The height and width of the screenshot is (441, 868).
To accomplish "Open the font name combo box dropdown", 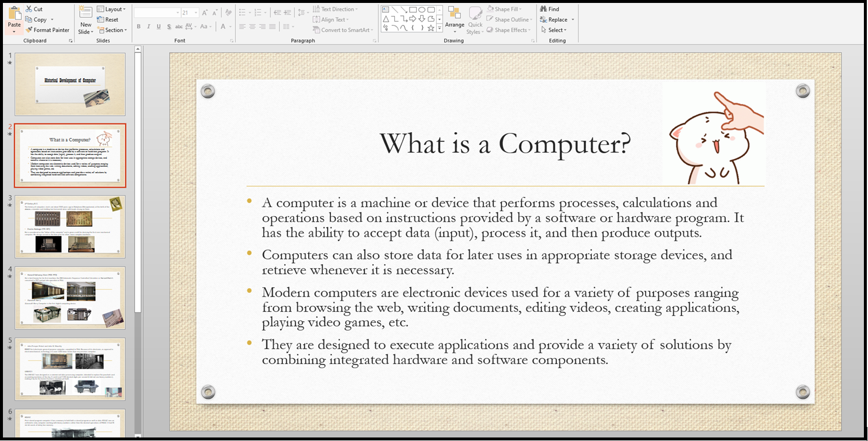I will click(x=177, y=12).
